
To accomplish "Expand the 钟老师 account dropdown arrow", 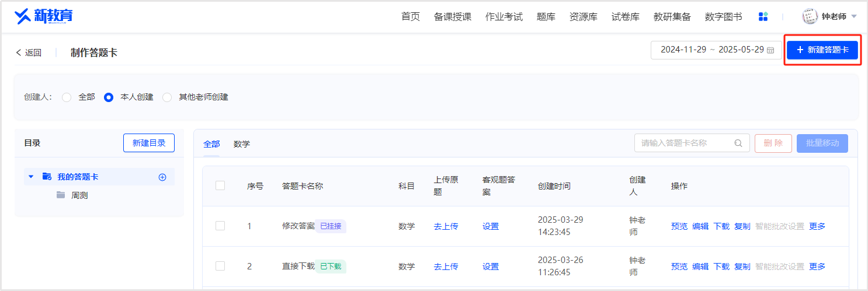I will pos(854,17).
